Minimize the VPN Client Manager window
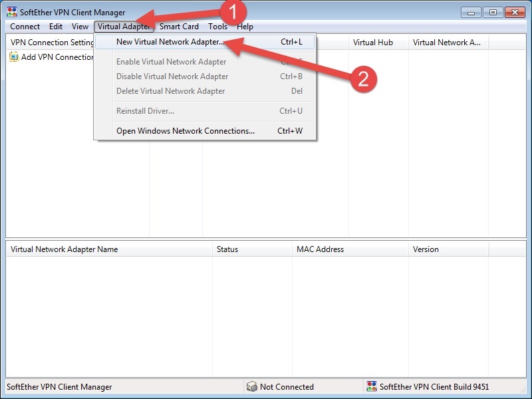Image resolution: width=532 pixels, height=399 pixels. coord(471,13)
